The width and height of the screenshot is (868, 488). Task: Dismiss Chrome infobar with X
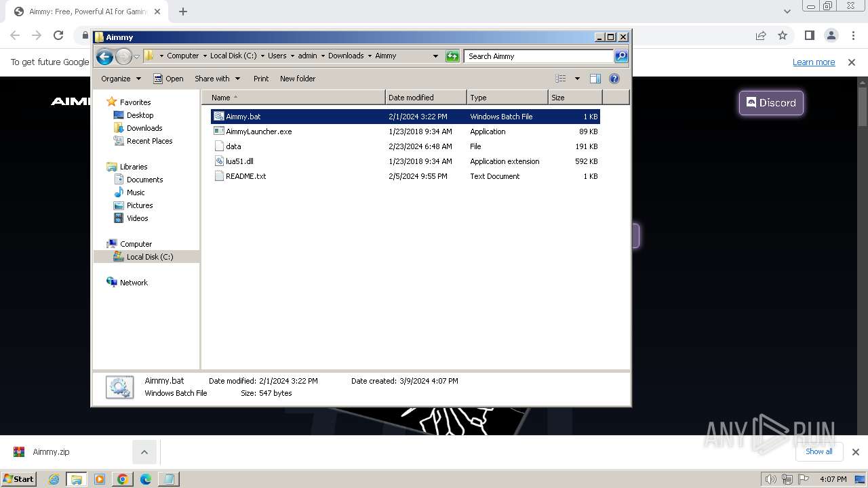852,62
